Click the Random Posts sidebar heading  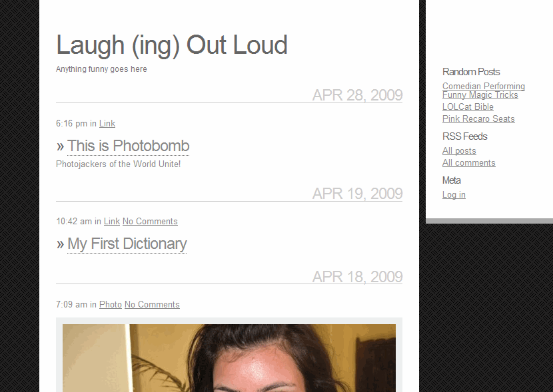click(471, 72)
